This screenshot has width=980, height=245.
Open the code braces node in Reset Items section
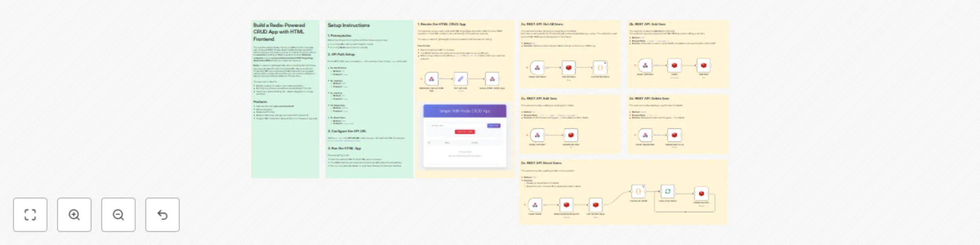[638, 192]
